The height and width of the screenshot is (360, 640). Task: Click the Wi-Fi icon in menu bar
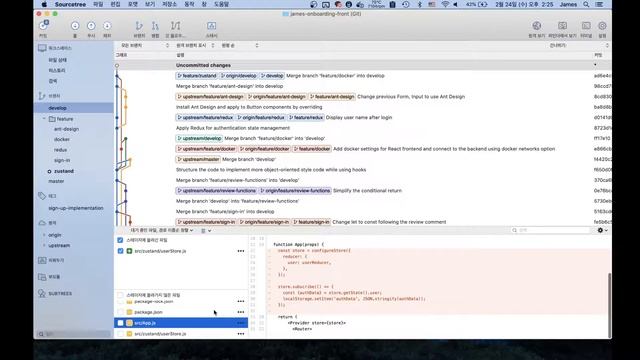coord(445,4)
